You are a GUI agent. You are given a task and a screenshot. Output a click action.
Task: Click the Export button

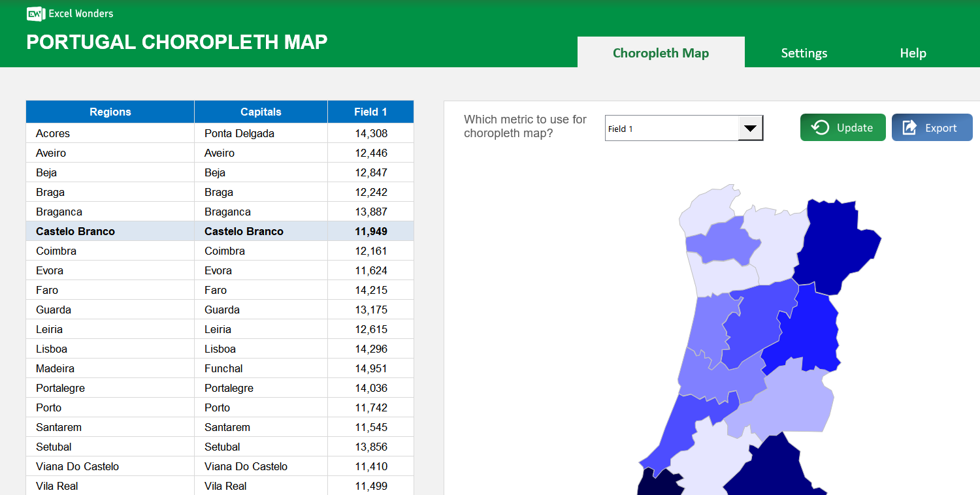932,127
